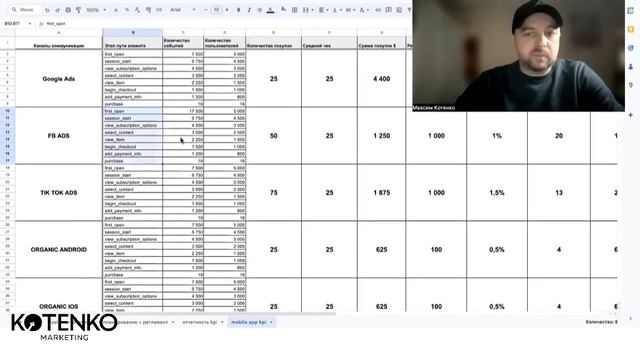Format selection as currency
The image size is (640, 360).
coord(116,10)
